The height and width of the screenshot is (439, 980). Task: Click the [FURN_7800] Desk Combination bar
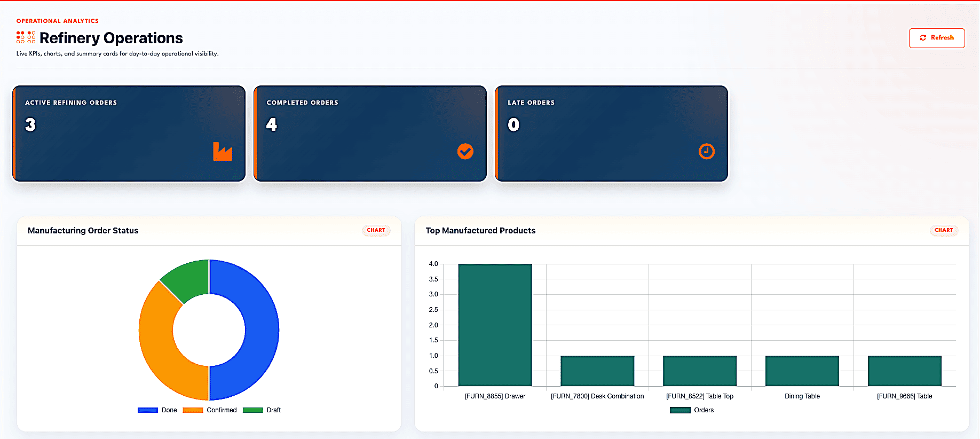coord(597,371)
